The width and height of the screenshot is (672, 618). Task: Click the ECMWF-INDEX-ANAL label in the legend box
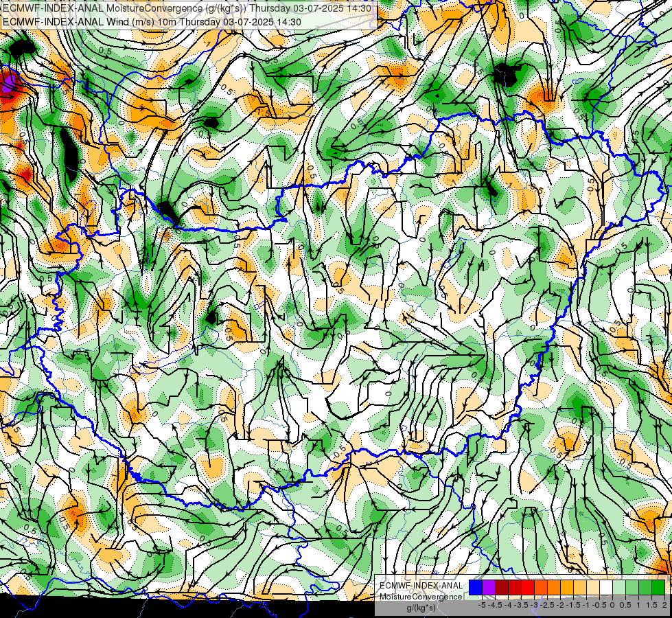[x=421, y=586]
